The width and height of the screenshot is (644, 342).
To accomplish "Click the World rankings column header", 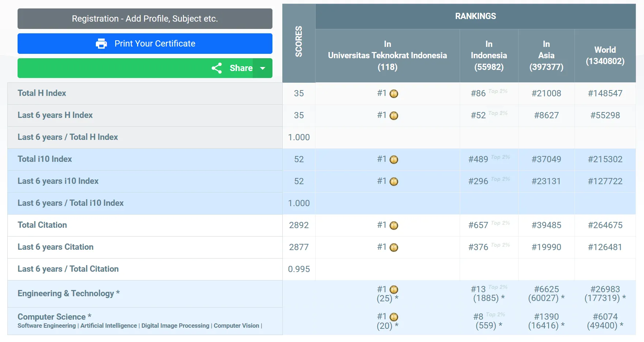I will pos(605,55).
